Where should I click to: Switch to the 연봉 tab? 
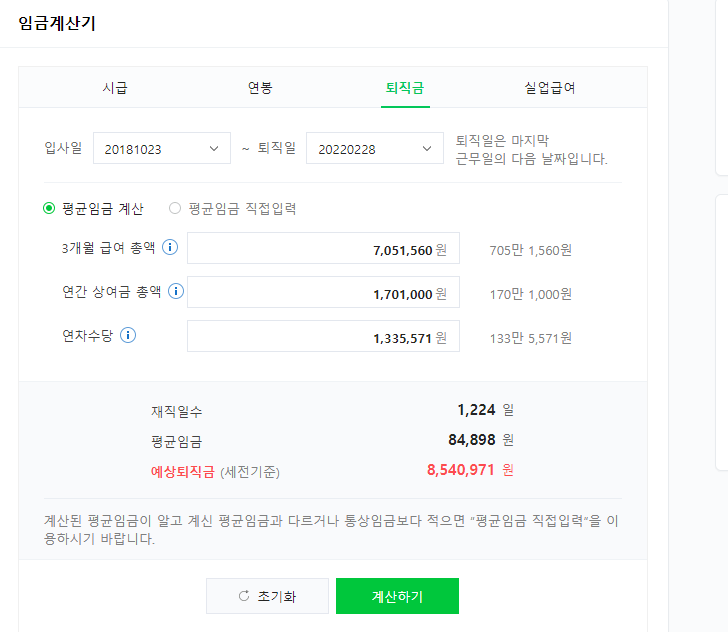(x=260, y=87)
